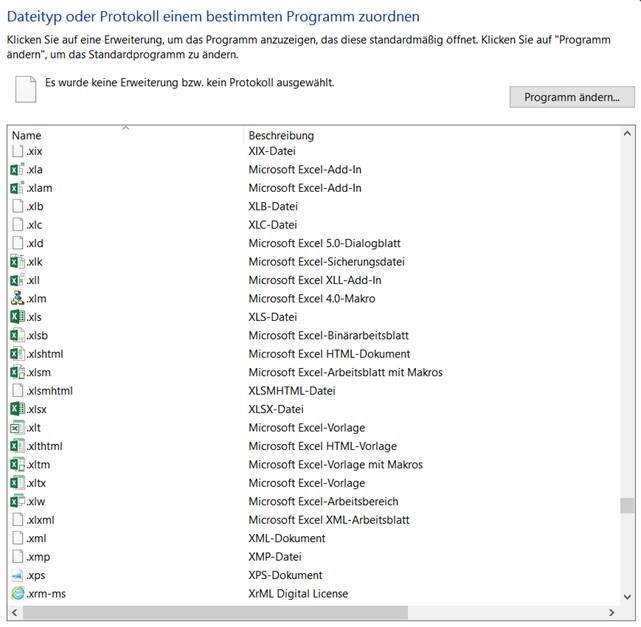This screenshot has width=641, height=627.
Task: Click 'Microsoft Excel-Arbeitsbereich' description
Action: coord(323,501)
